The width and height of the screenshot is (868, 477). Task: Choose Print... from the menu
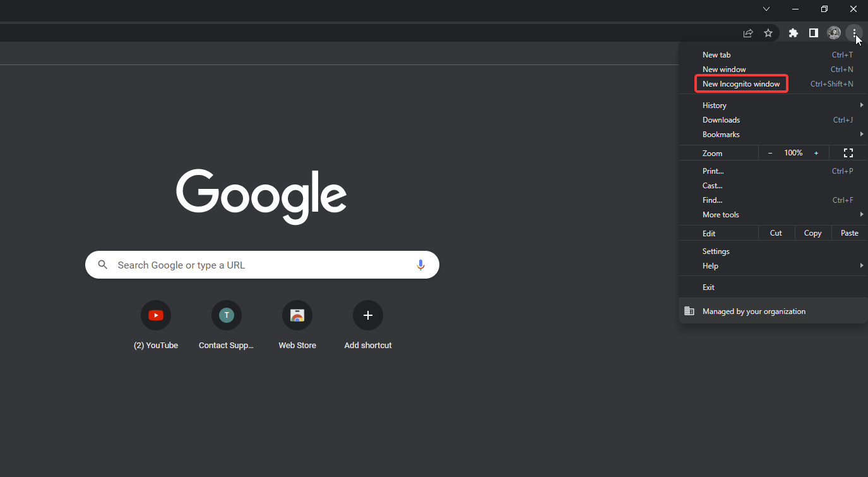(773, 171)
